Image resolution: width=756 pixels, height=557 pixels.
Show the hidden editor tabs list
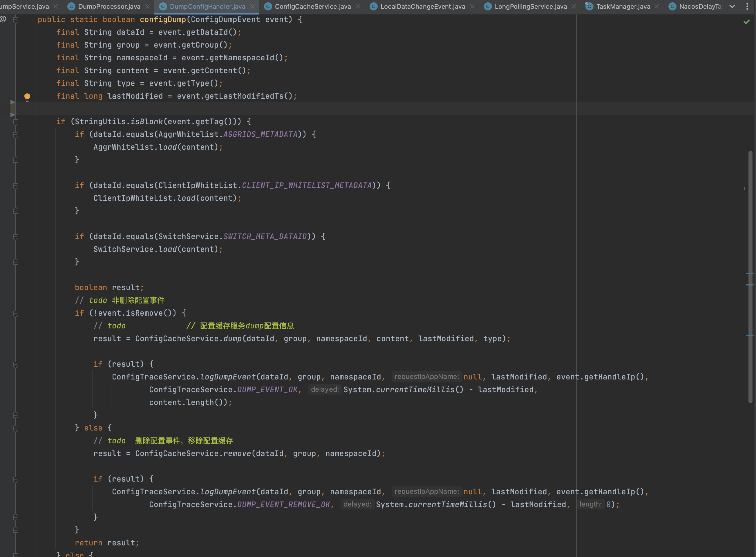pos(732,6)
